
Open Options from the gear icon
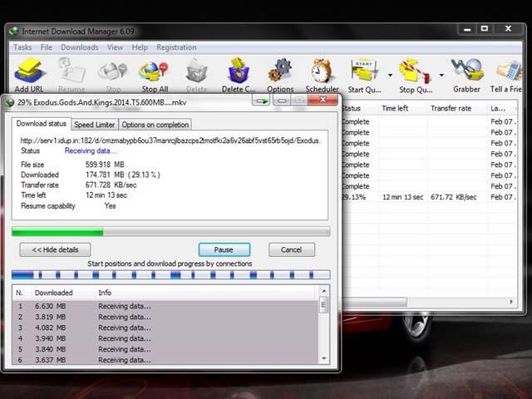click(280, 75)
